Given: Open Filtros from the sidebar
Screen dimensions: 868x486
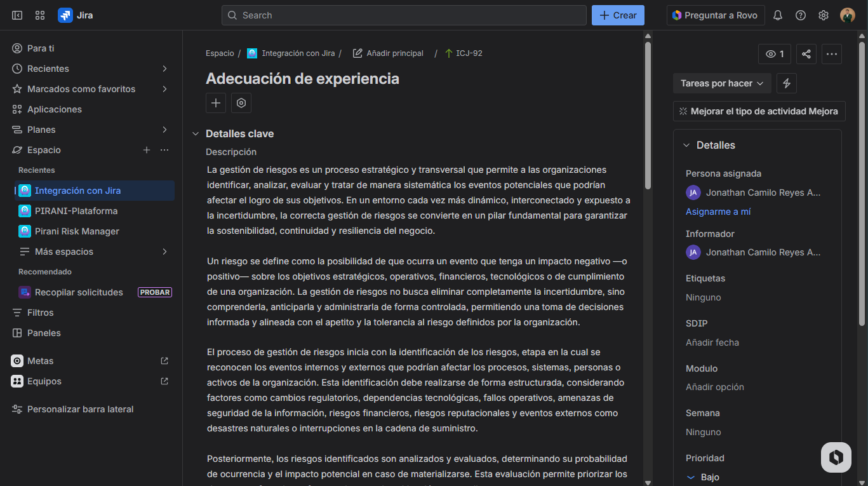Looking at the screenshot, I should click(x=41, y=313).
